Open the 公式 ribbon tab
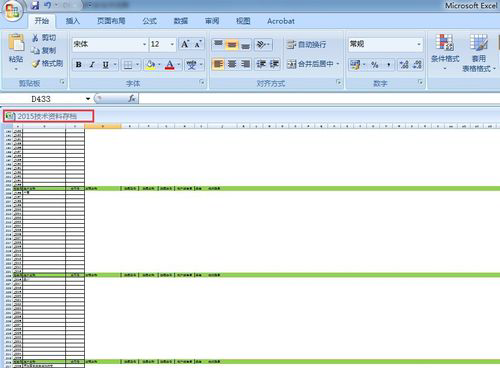Image resolution: width=500 pixels, height=368 pixels. (x=149, y=21)
